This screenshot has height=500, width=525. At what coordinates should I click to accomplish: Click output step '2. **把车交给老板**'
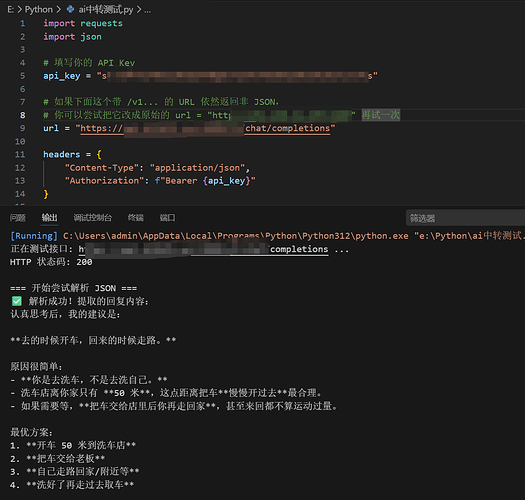click(57, 458)
